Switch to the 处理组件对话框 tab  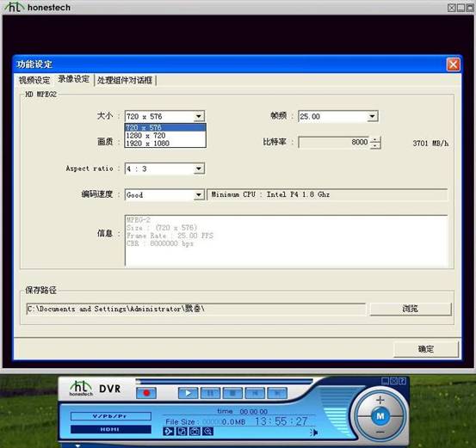tap(125, 80)
